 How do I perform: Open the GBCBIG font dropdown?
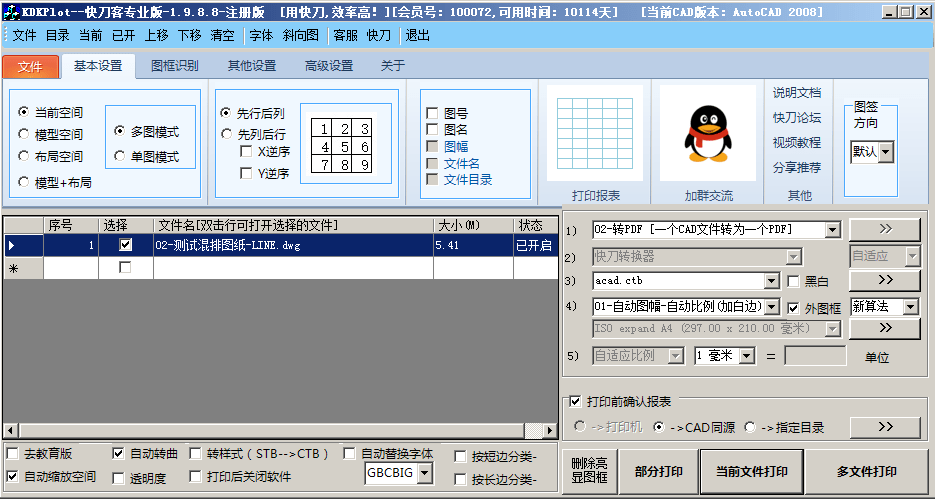tap(424, 473)
